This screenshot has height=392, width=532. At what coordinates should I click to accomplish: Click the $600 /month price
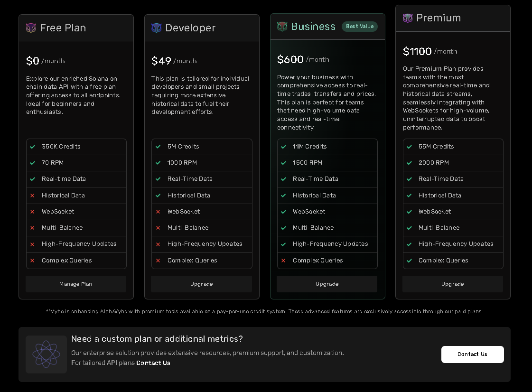[x=303, y=59]
